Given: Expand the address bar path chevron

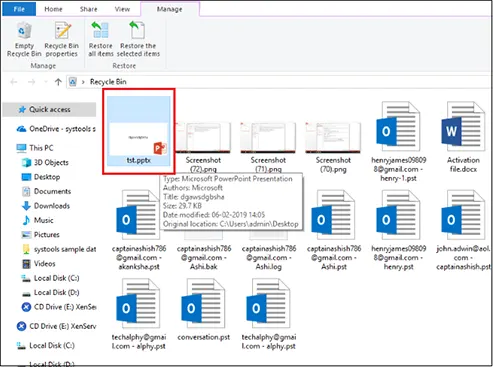Looking at the screenshot, I should [83, 82].
